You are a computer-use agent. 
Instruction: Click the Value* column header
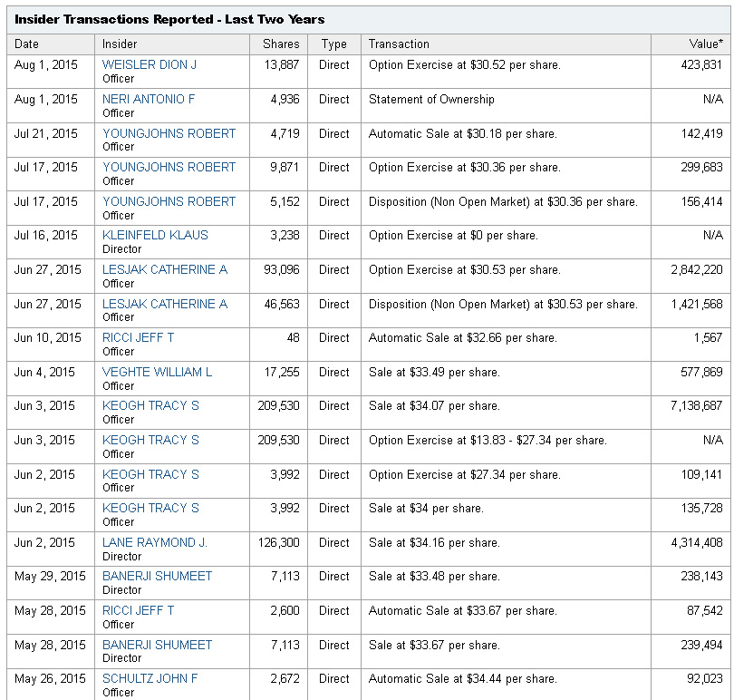[x=707, y=44]
